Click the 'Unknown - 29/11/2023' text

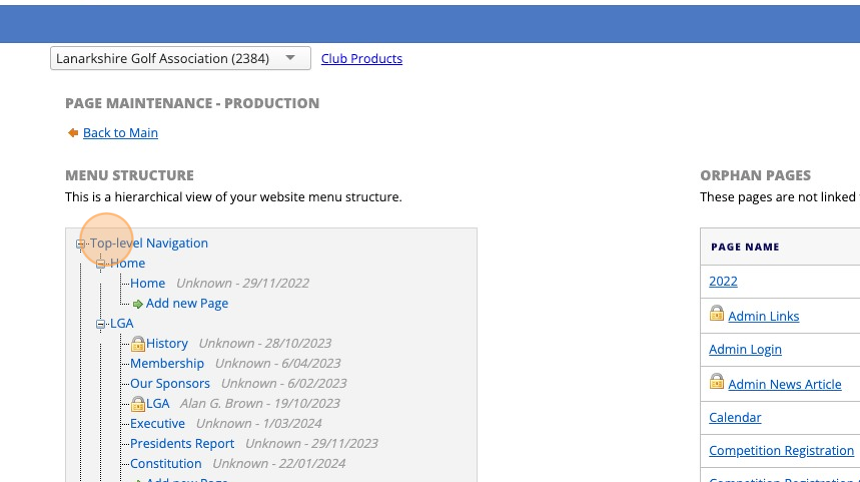click(x=312, y=444)
